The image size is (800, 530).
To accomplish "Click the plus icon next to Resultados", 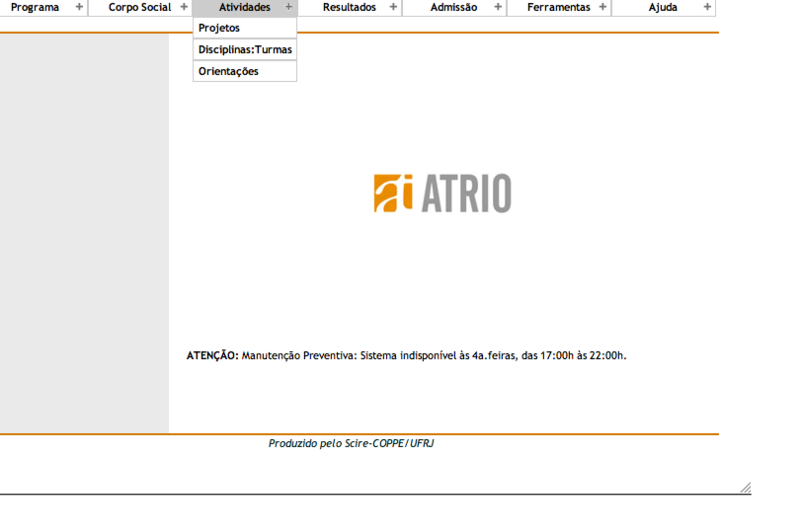I will click(x=393, y=7).
